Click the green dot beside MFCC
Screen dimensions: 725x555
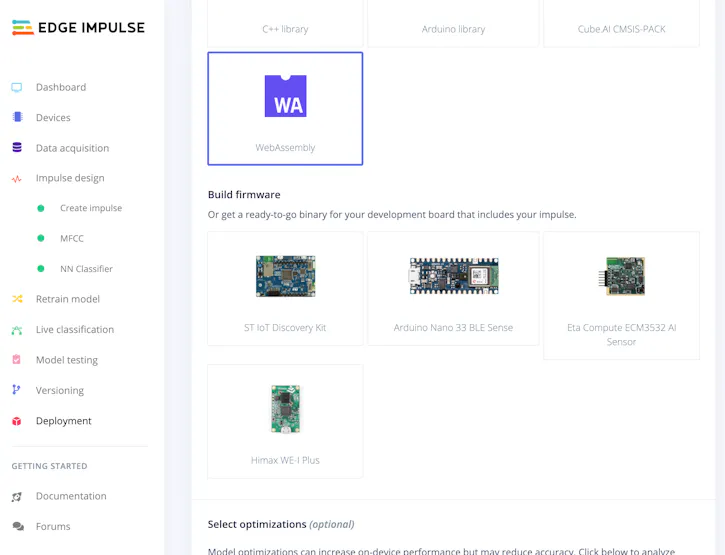coord(41,238)
